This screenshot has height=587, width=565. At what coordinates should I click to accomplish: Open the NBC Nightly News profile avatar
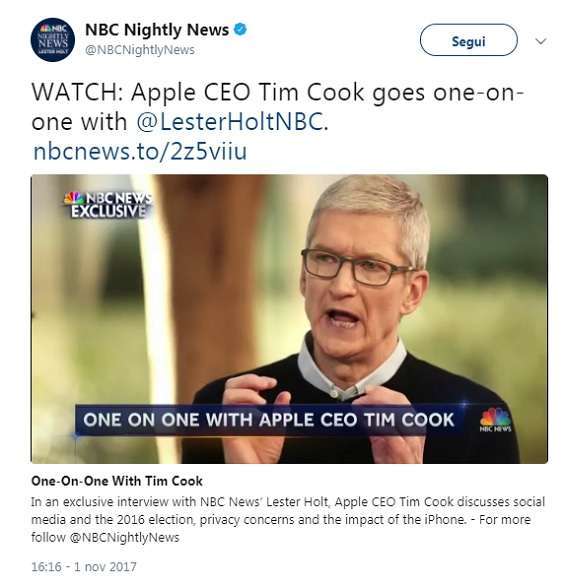52,40
